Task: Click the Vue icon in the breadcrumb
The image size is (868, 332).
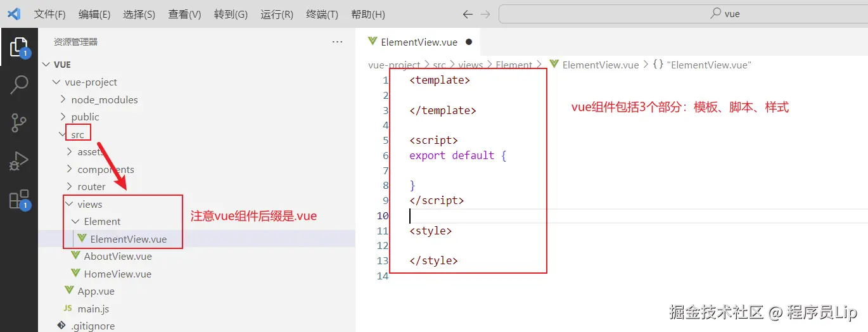Action: 554,65
